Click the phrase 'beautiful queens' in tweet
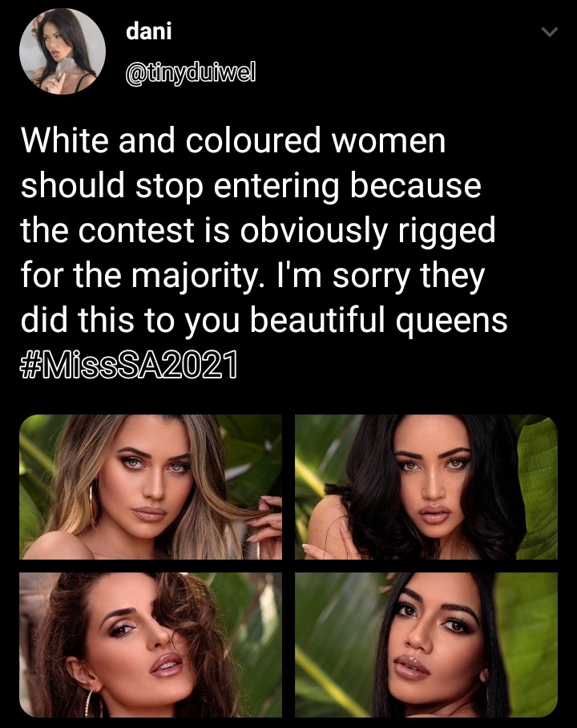This screenshot has width=577, height=728. coord(379,321)
